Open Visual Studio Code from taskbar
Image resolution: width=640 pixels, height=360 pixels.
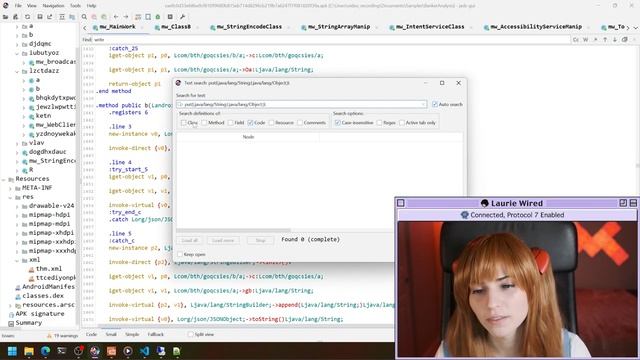144,351
